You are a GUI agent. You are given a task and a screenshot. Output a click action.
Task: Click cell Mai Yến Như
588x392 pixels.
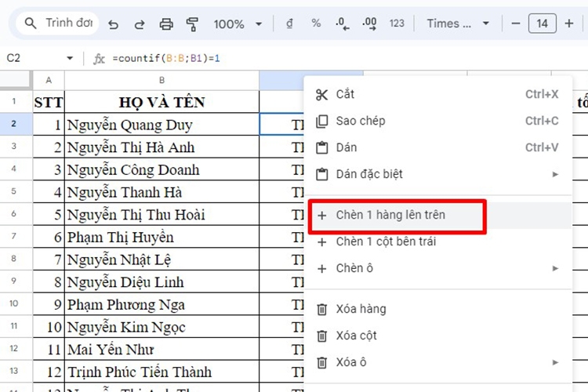pos(162,349)
